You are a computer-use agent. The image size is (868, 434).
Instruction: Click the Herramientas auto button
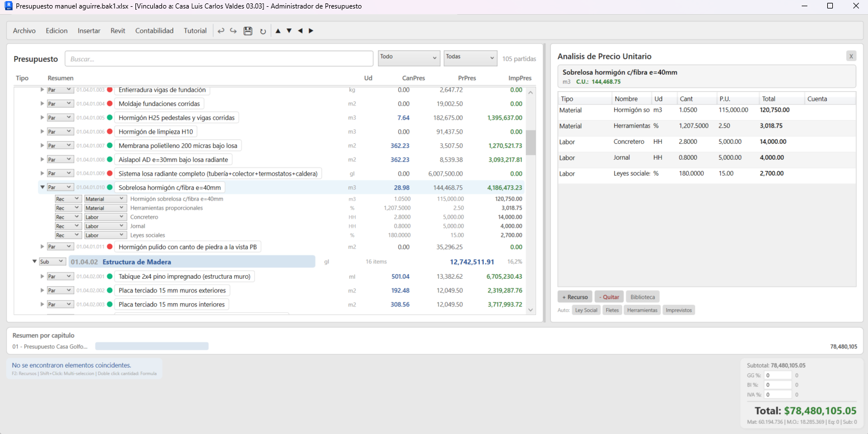tap(642, 310)
